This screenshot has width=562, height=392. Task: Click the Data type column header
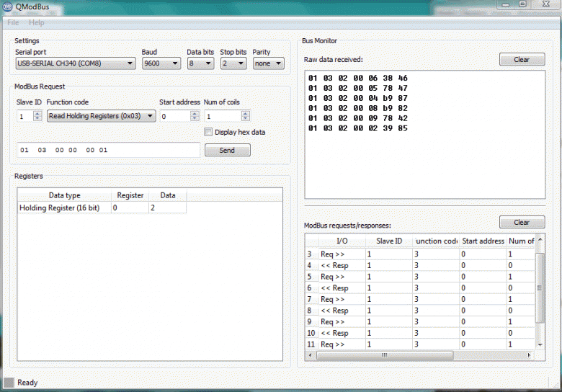[x=65, y=195]
